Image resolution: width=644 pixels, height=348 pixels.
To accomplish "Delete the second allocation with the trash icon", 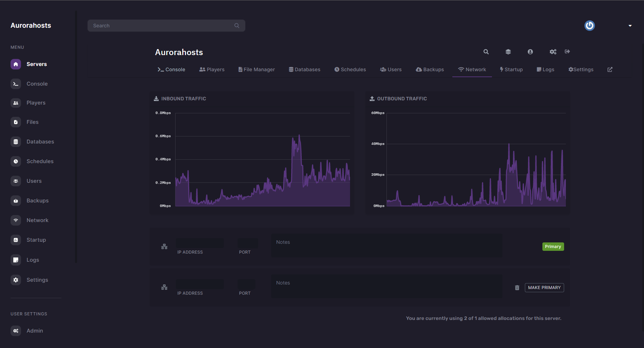I will [517, 287].
